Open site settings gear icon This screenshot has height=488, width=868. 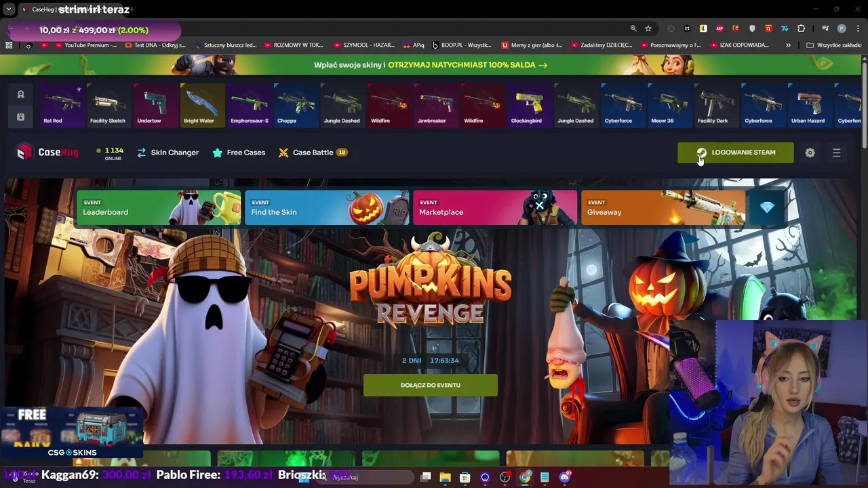coord(810,152)
